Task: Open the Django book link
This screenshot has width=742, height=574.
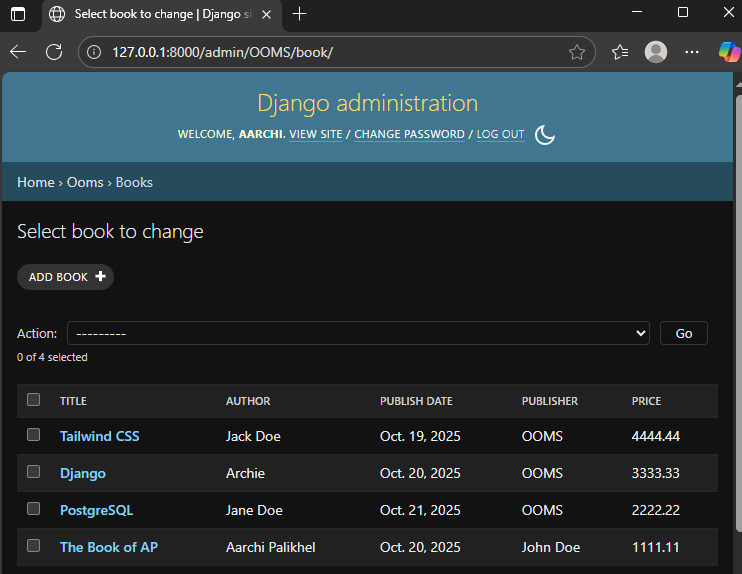Action: pyautogui.click(x=83, y=473)
